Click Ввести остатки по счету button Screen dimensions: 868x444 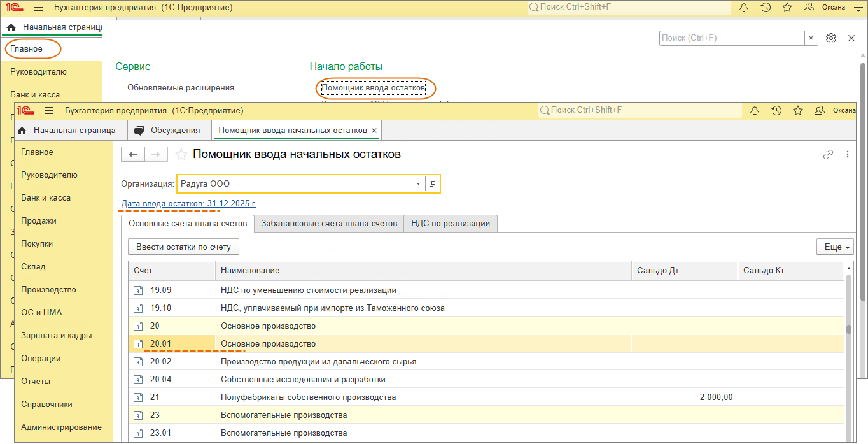coord(184,247)
